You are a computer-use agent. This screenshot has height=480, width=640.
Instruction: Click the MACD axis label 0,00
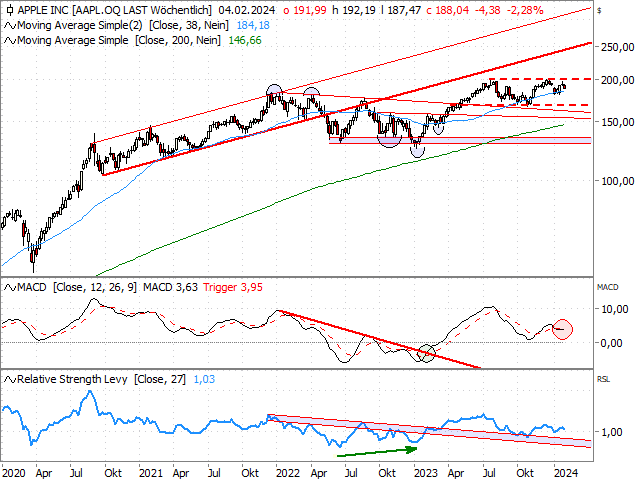[x=611, y=343]
